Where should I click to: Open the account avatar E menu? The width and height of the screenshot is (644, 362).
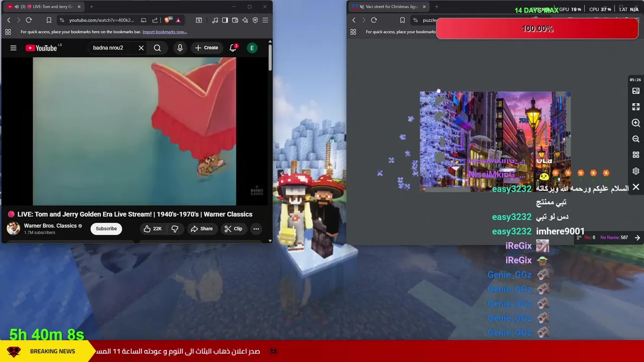click(x=252, y=48)
